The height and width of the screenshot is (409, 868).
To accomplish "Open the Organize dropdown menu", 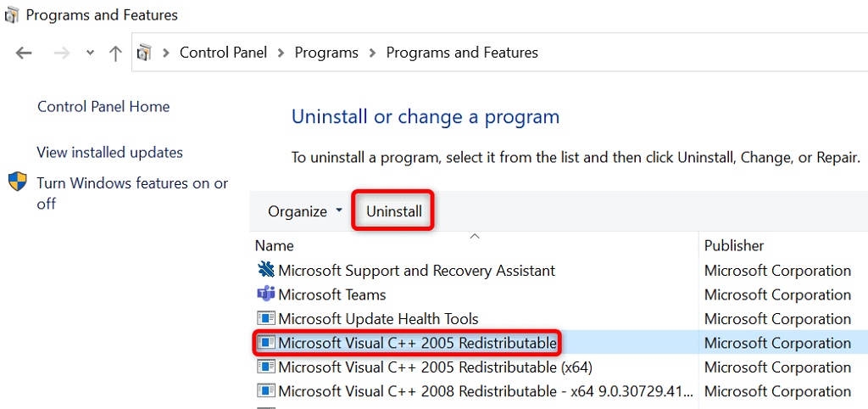I will click(305, 211).
